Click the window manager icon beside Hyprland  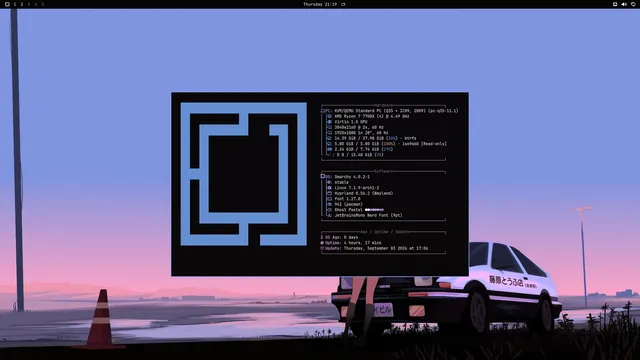pos(329,193)
